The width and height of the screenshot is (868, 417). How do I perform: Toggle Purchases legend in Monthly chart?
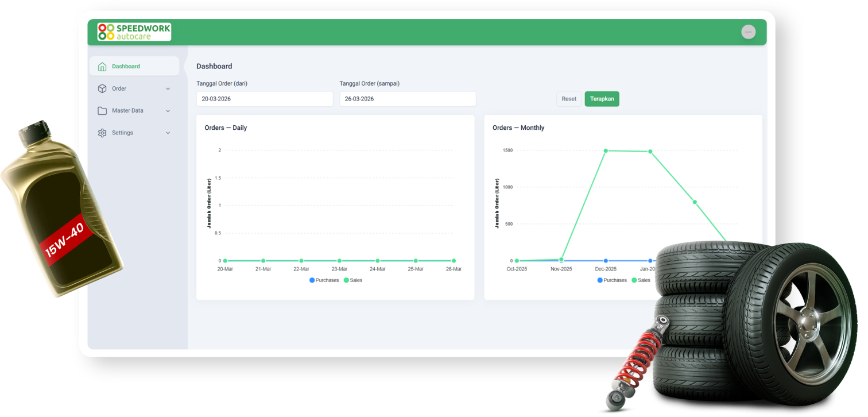(612, 280)
